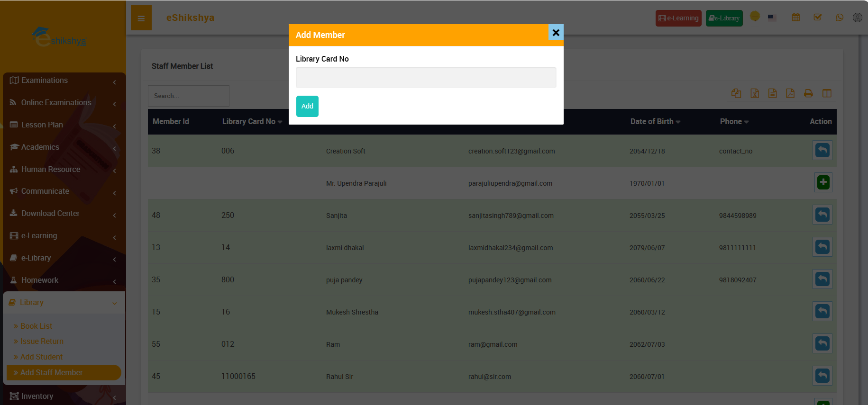This screenshot has width=868, height=405.
Task: Select the US flag language icon
Action: pyautogui.click(x=772, y=18)
